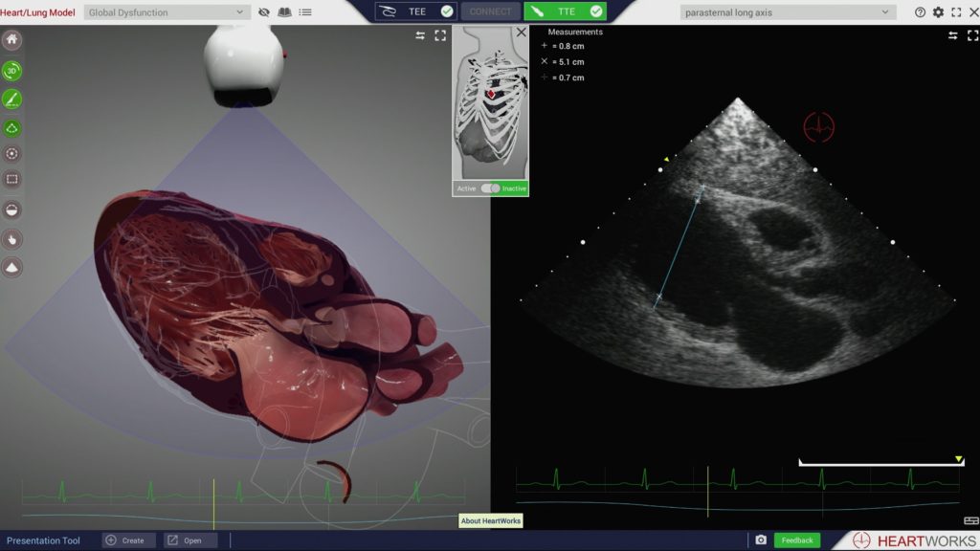Viewport: 980px width, 551px height.
Task: Open the Global Dysfunction dropdown
Action: tap(167, 12)
